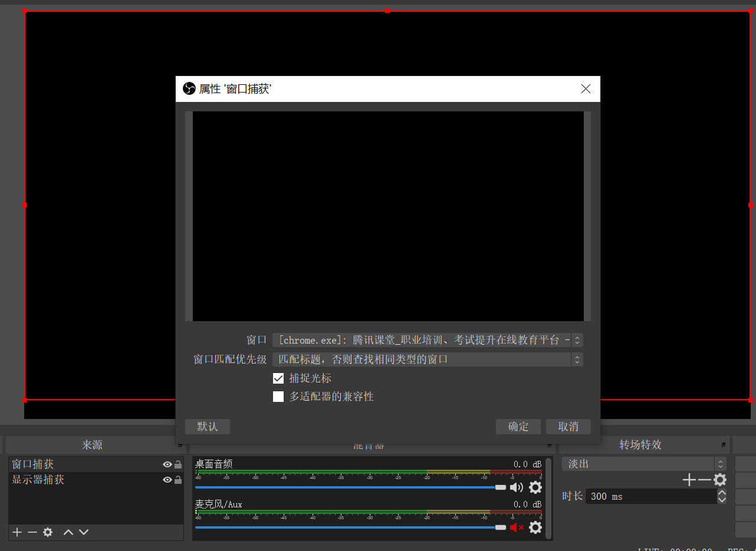Unmute Mic/Aux with the red speaker icon
The height and width of the screenshot is (551, 756).
[x=517, y=527]
